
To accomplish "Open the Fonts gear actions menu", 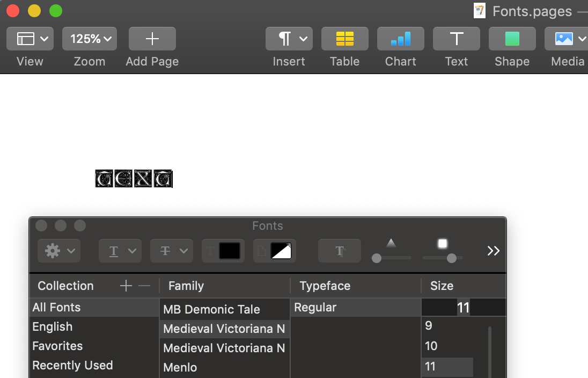I will pyautogui.click(x=59, y=251).
